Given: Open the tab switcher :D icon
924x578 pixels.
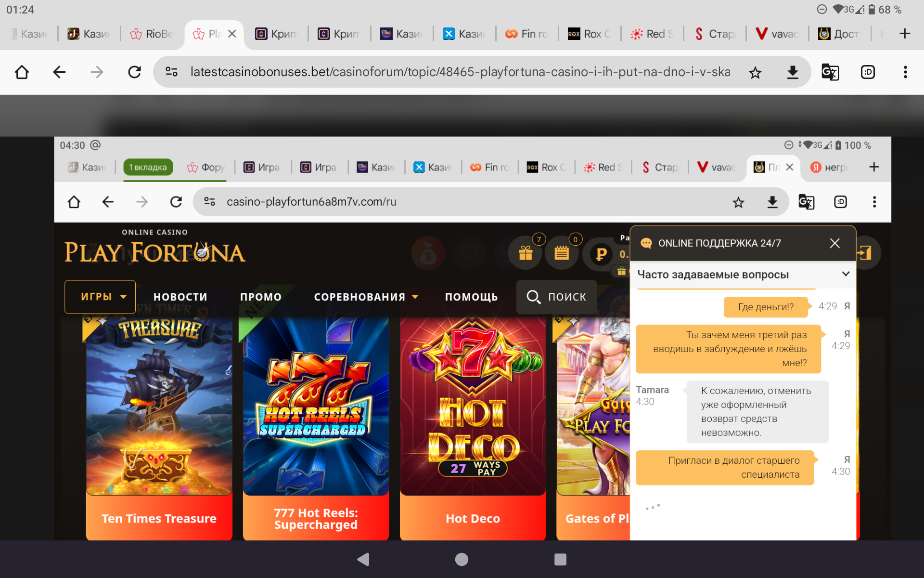Looking at the screenshot, I should pyautogui.click(x=868, y=73).
